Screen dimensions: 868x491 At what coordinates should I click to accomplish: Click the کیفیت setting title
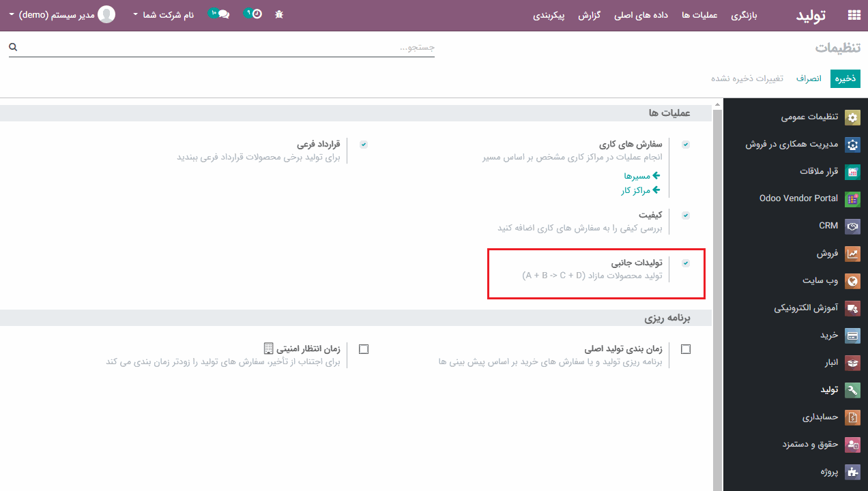[x=651, y=215]
